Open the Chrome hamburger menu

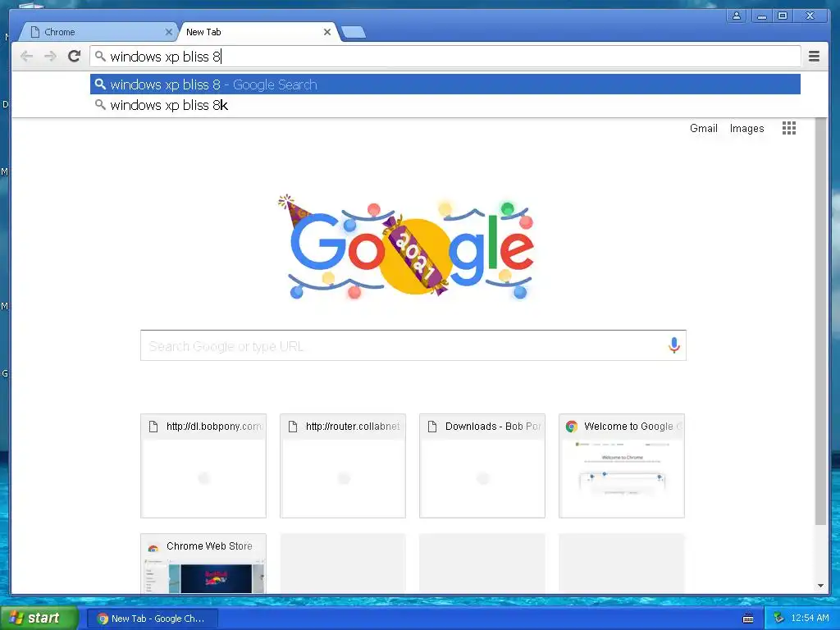(814, 57)
